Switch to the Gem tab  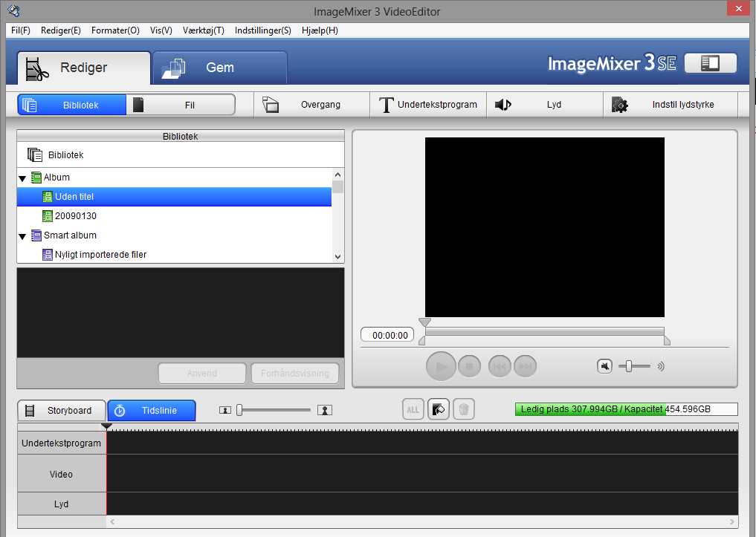(220, 68)
